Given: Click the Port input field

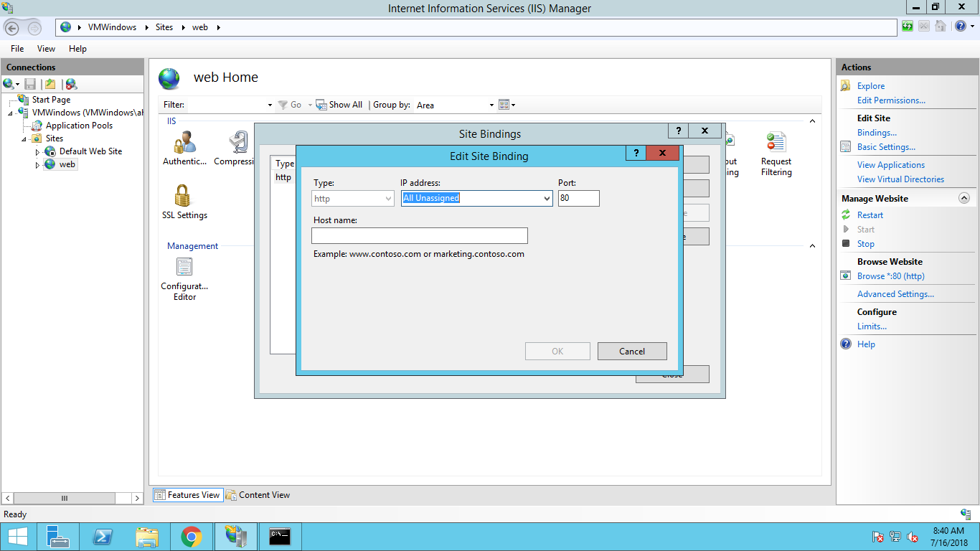Looking at the screenshot, I should point(578,198).
